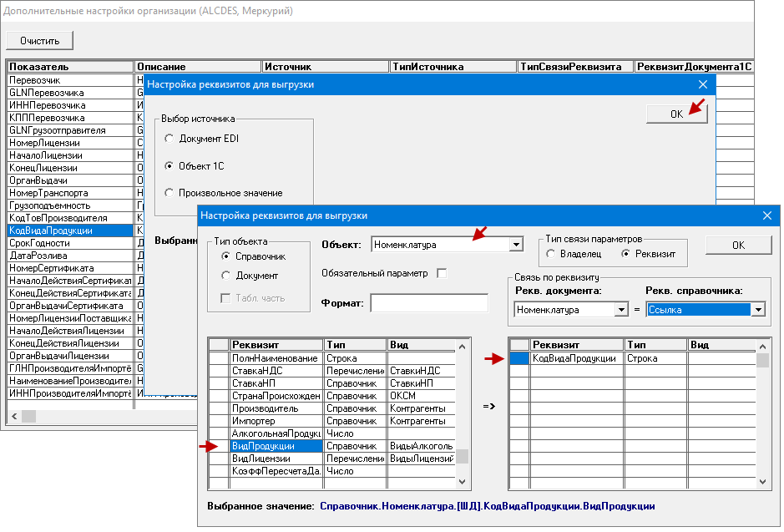Click OK in the front attribute settings dialog
784x532 pixels.
click(x=739, y=245)
